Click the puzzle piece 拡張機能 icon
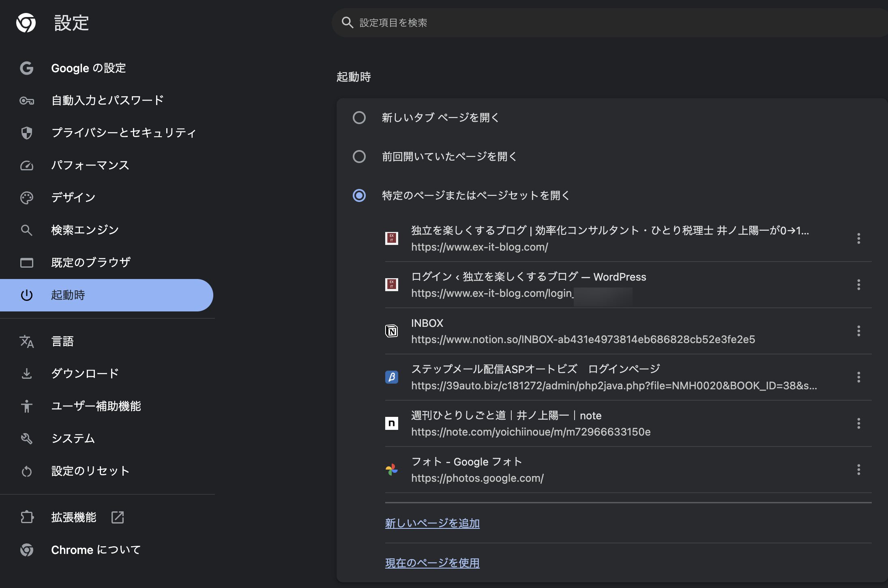This screenshot has height=588, width=888. pyautogui.click(x=27, y=517)
